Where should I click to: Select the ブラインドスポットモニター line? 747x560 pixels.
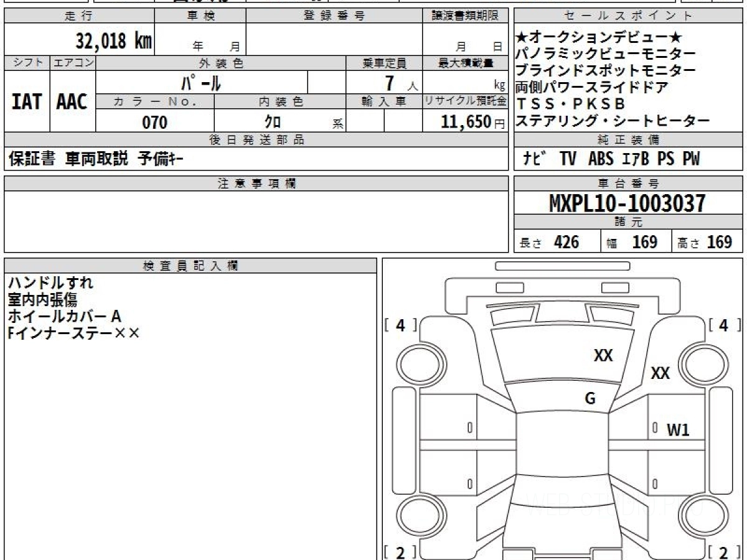[606, 71]
